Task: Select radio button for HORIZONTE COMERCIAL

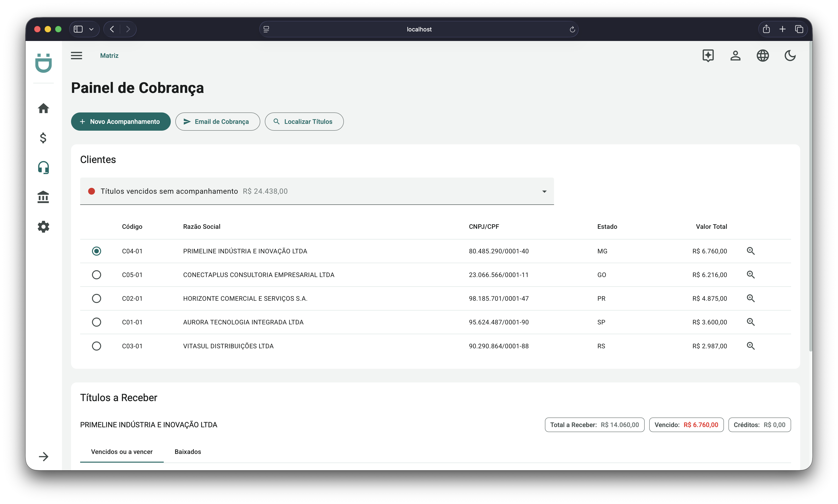Action: 97,298
